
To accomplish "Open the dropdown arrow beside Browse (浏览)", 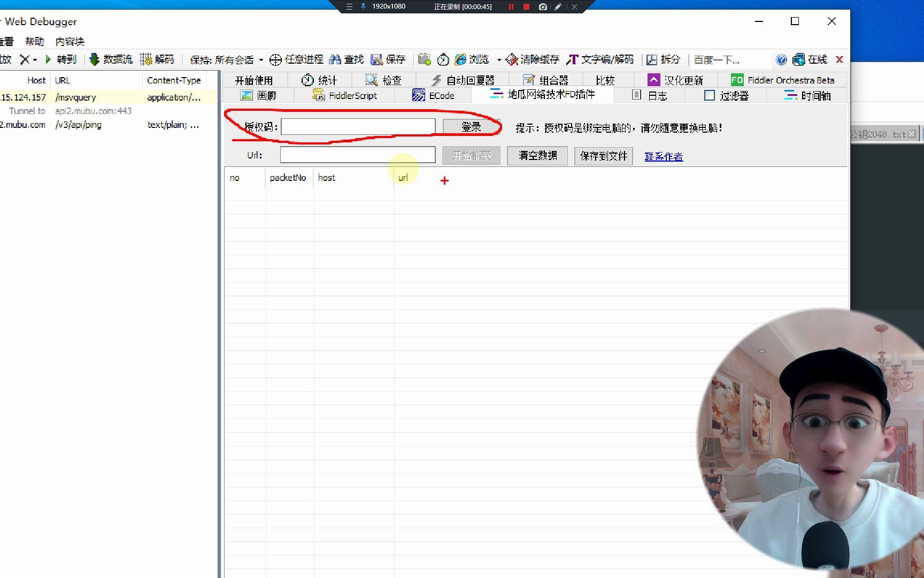I will [499, 59].
